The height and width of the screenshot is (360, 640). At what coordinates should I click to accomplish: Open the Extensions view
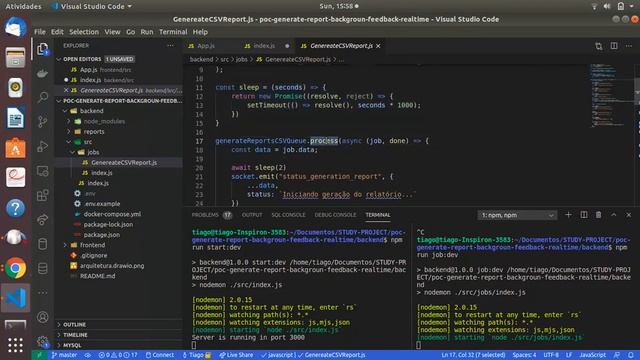click(x=42, y=195)
